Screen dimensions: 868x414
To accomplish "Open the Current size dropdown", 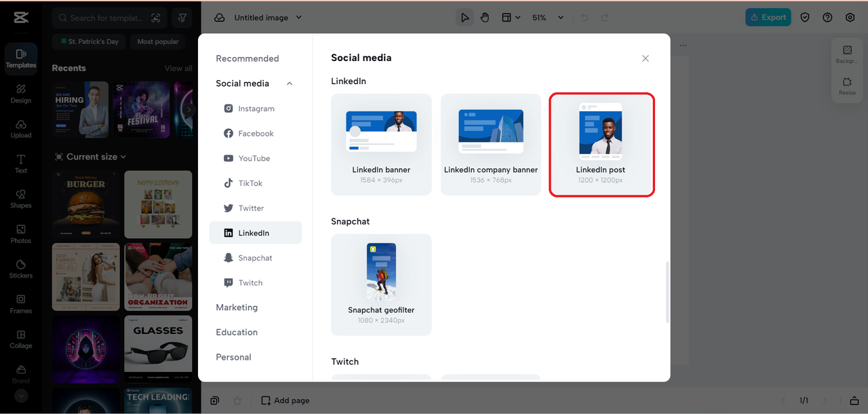I will click(x=90, y=156).
